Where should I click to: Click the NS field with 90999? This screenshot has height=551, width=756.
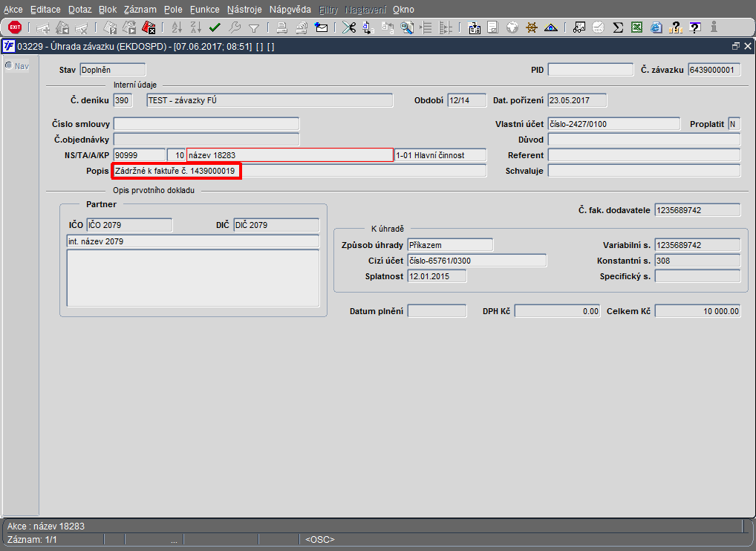coord(140,155)
